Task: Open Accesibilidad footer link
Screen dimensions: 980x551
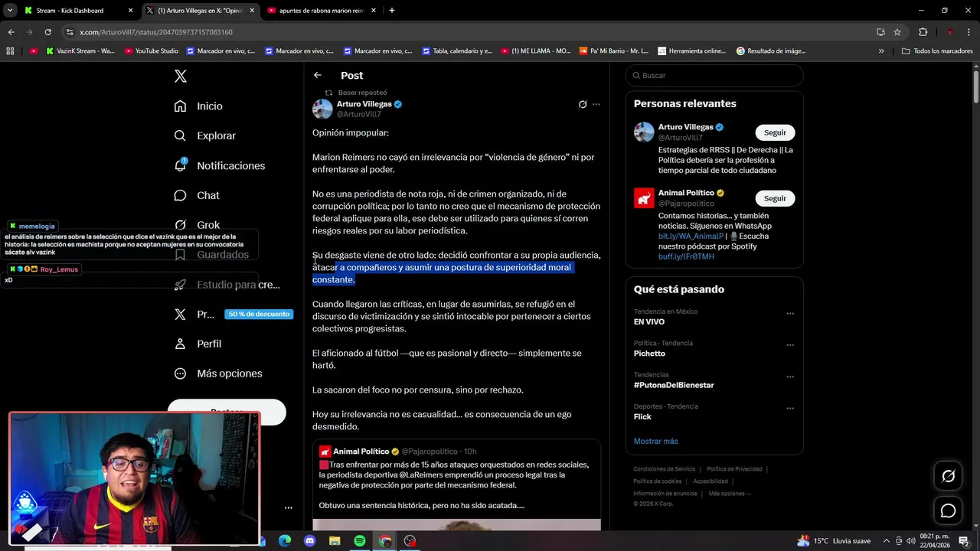Action: 710,481
